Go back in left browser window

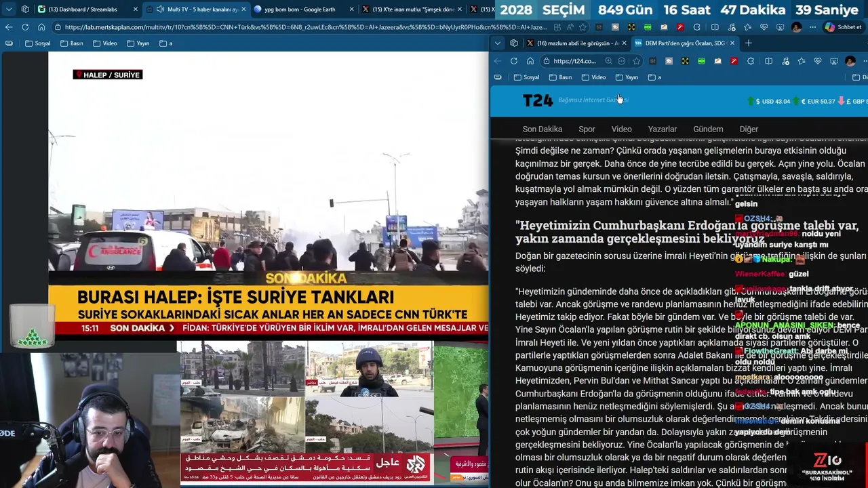(x=9, y=27)
